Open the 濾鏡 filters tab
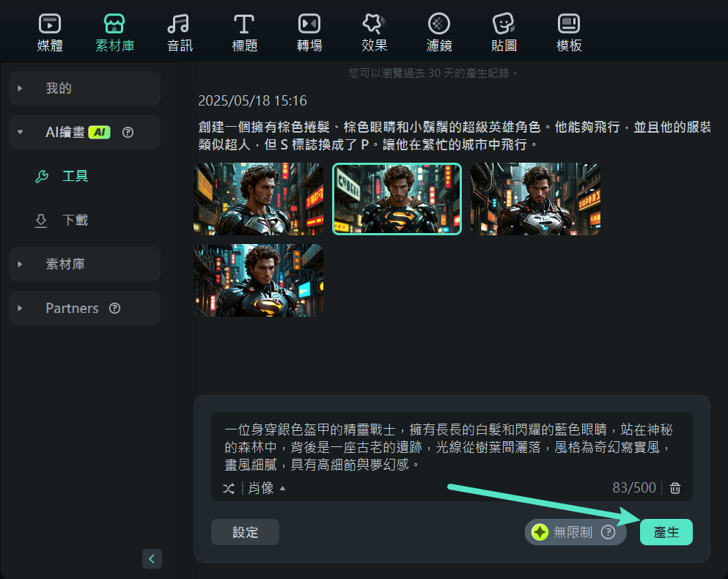The width and height of the screenshot is (728, 579). coord(438,32)
